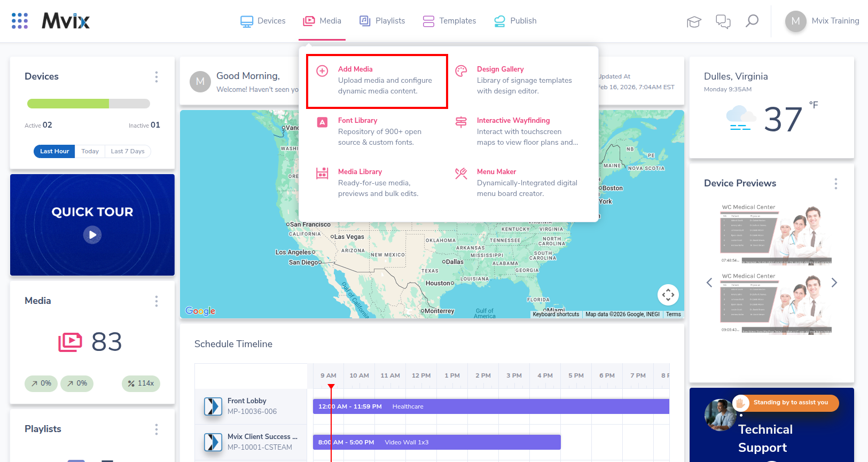The height and width of the screenshot is (462, 868).
Task: Click the Interactive Wayfinding signpost icon
Action: pos(461,122)
